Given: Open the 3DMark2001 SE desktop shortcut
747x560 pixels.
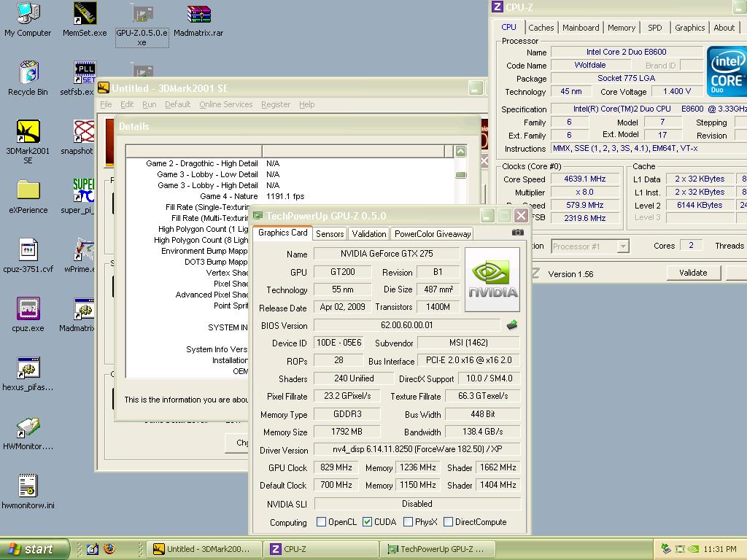Looking at the screenshot, I should click(28, 132).
